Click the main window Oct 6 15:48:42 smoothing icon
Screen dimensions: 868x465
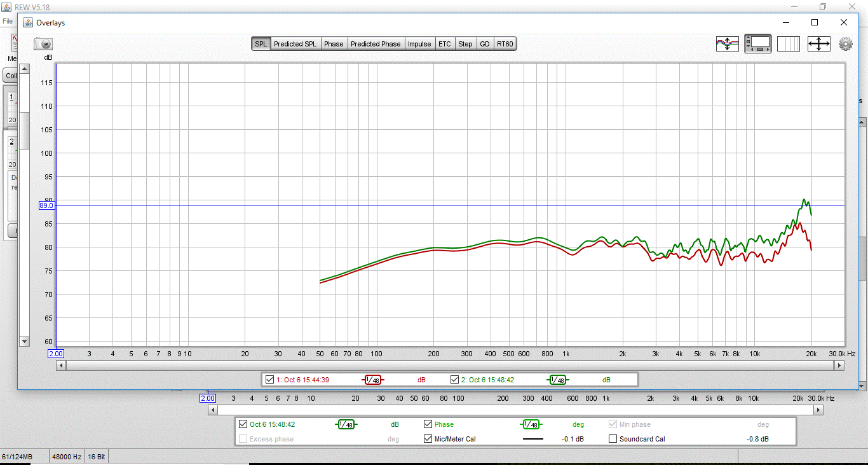346,424
